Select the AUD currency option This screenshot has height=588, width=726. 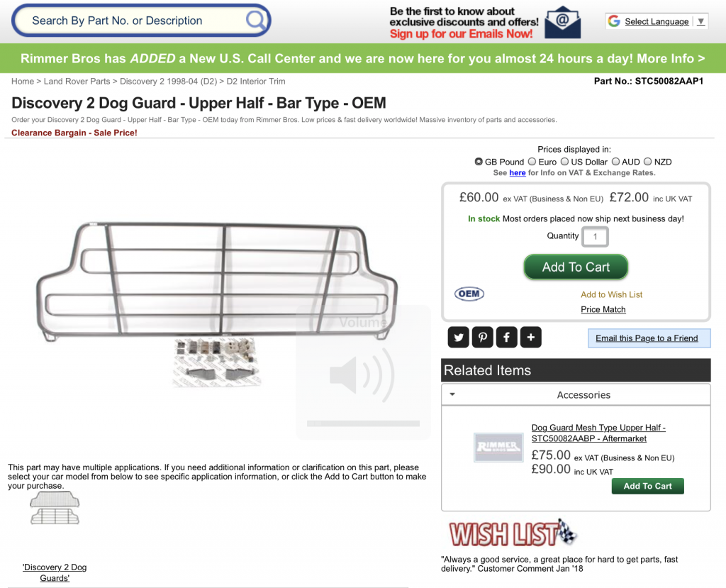pos(615,162)
